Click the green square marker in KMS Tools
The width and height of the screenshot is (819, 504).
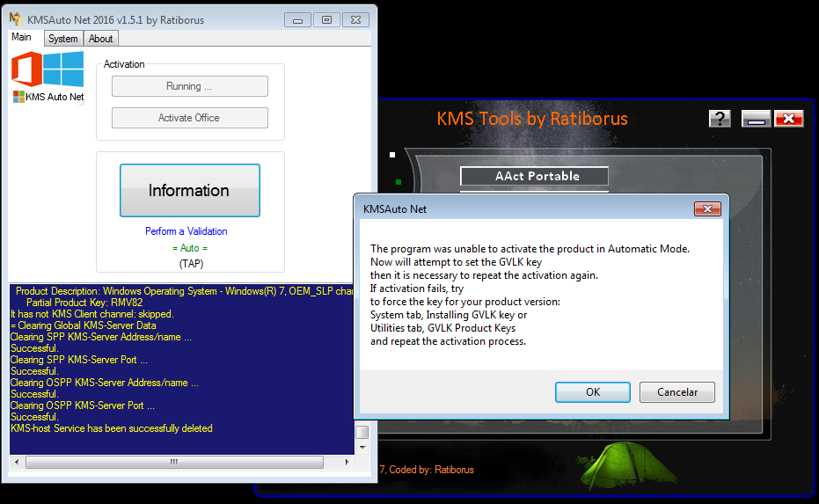pos(399,182)
